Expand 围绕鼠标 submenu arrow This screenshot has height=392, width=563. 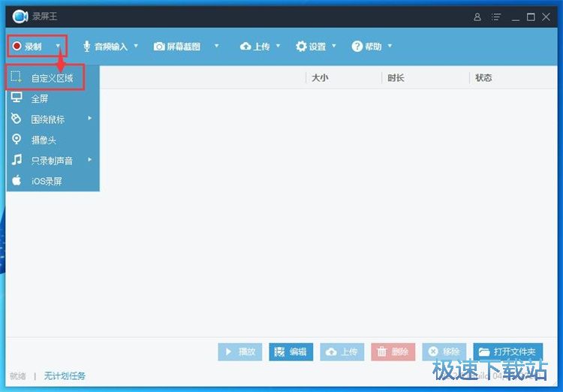click(x=90, y=118)
